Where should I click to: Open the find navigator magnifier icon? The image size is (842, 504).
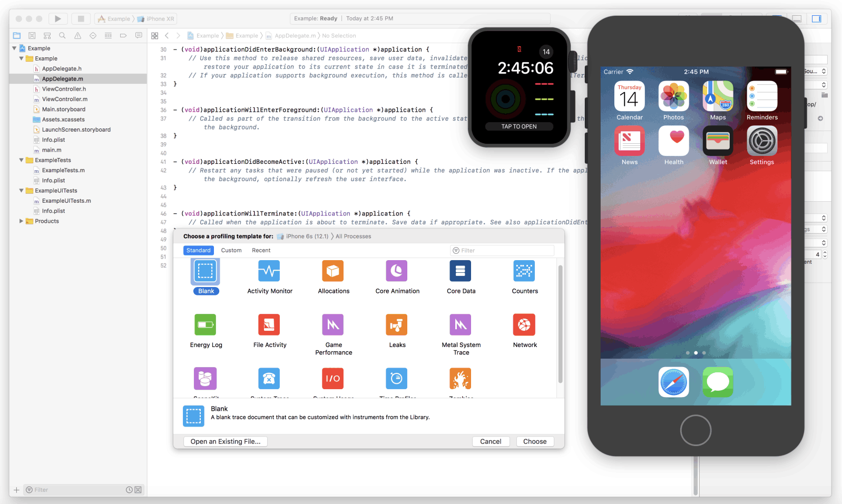coord(62,36)
